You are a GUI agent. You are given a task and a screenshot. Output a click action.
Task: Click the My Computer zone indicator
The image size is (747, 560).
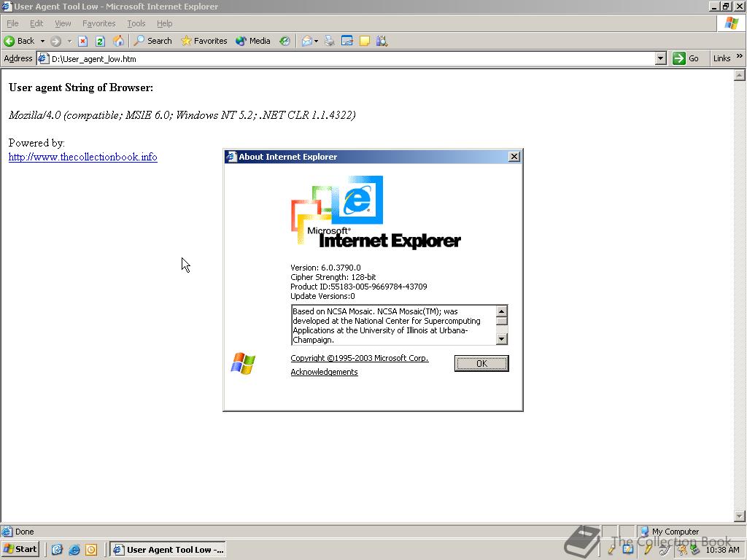tap(670, 532)
